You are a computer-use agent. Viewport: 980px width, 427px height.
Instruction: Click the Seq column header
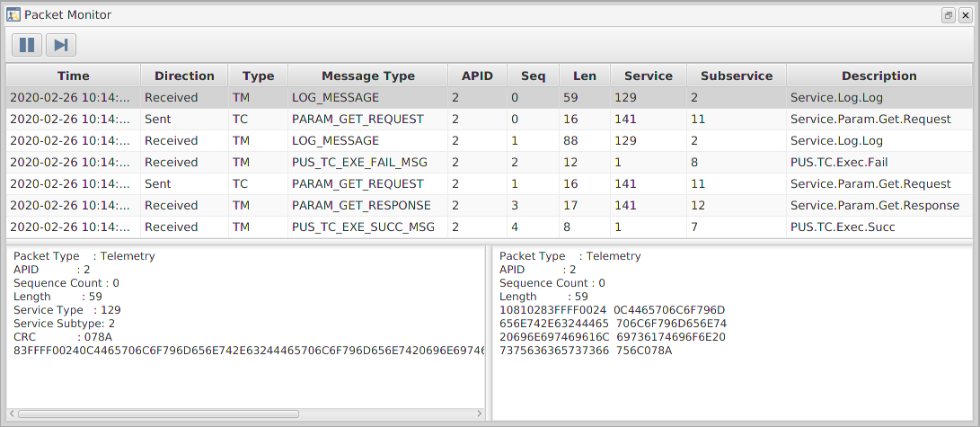point(534,76)
